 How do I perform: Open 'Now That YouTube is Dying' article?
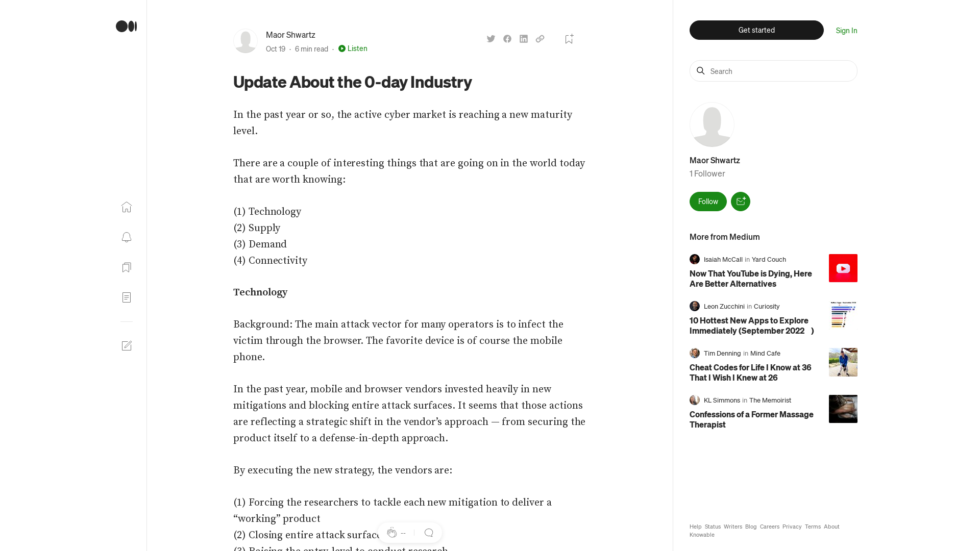tap(750, 279)
